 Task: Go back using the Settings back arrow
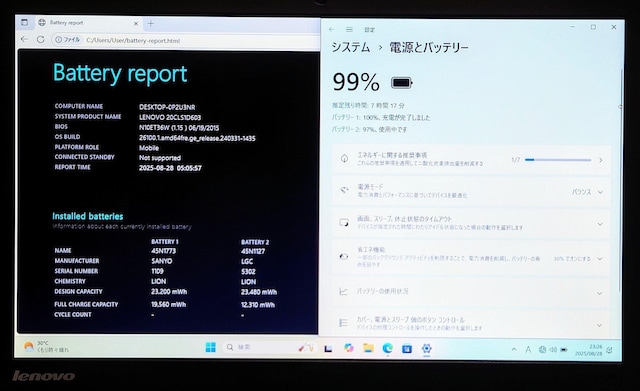[331, 29]
